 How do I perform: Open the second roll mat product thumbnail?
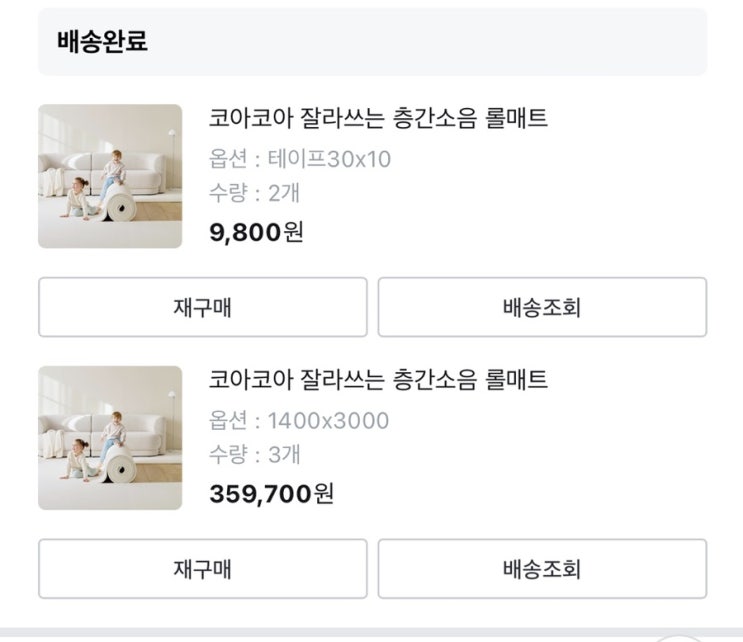click(110, 438)
